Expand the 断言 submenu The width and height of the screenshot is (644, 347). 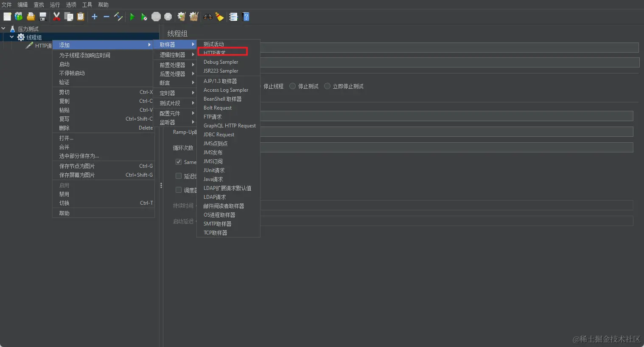(x=175, y=83)
